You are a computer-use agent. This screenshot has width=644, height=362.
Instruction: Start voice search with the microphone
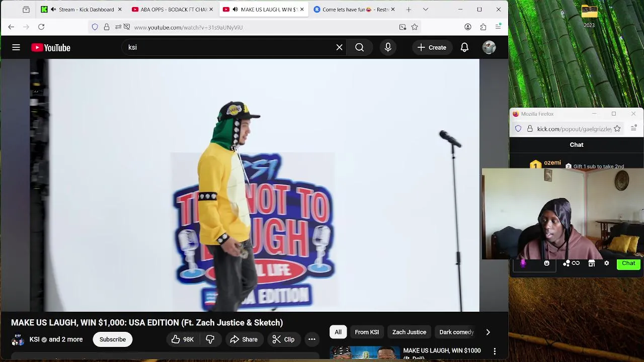coord(388,47)
